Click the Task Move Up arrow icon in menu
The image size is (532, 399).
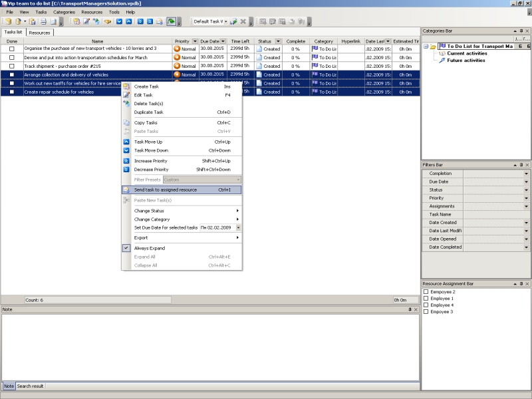(x=126, y=142)
